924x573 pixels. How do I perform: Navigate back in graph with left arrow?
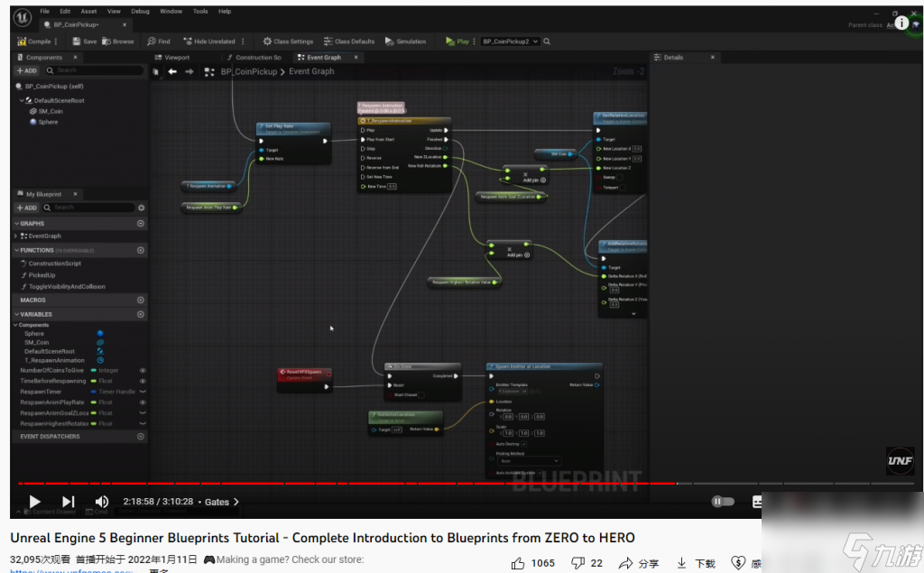[172, 71]
